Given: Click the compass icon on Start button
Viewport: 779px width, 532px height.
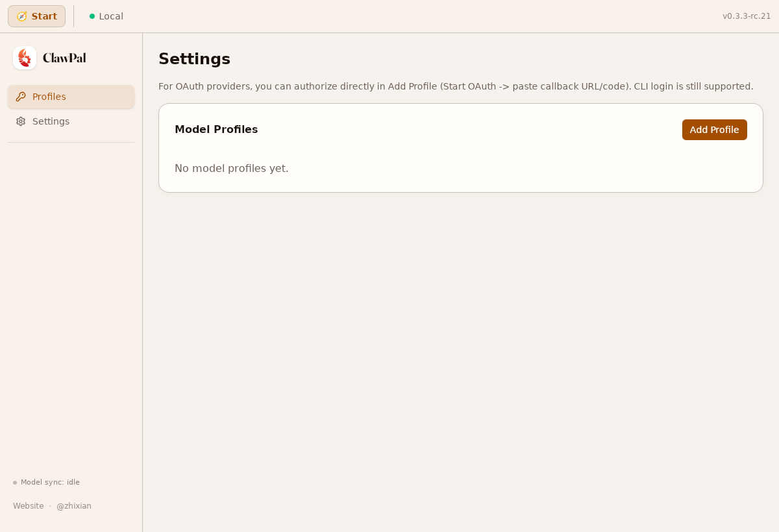Looking at the screenshot, I should pos(22,16).
